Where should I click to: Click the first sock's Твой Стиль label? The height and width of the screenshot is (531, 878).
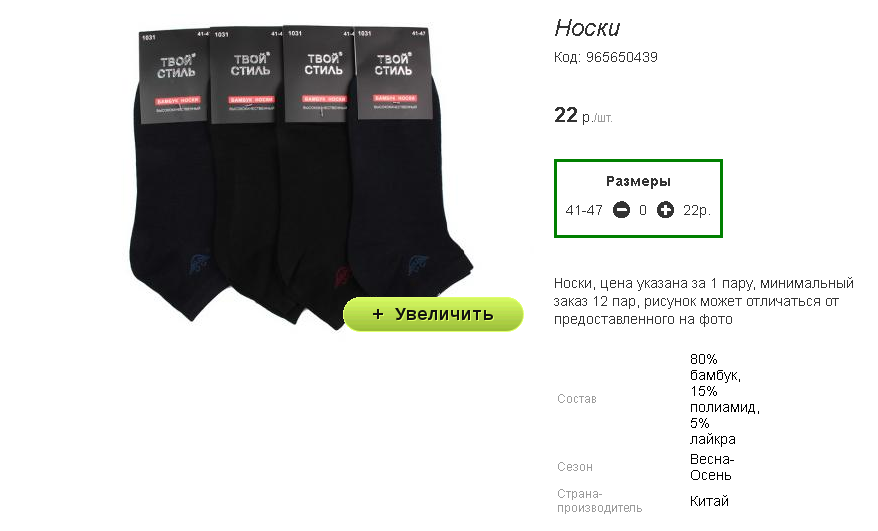click(x=175, y=67)
